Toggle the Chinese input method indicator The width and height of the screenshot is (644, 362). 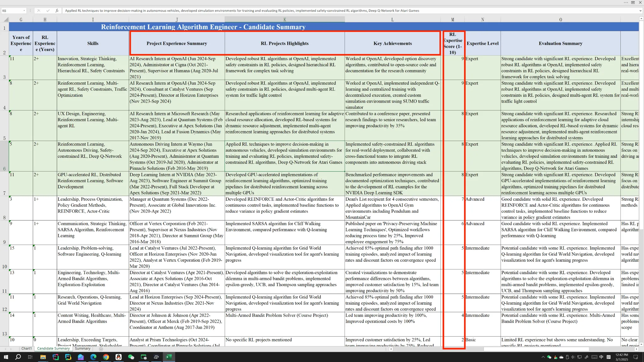(601, 357)
